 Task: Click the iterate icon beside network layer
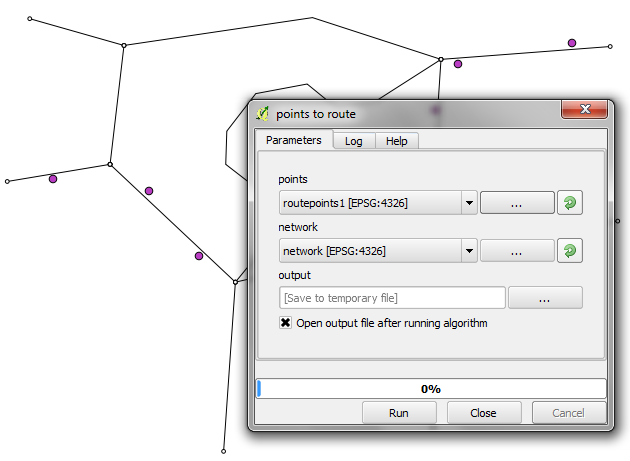click(570, 251)
